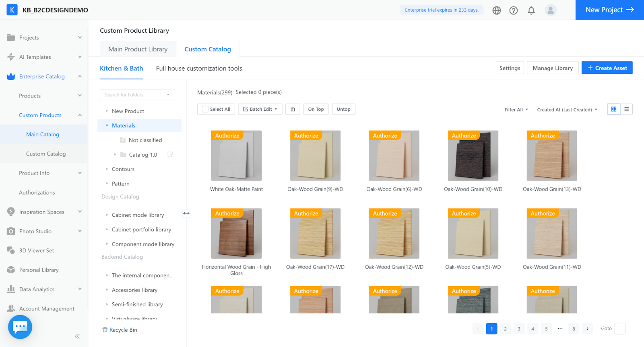Tick the Select All checkbox
The image size is (644, 347).
[205, 109]
